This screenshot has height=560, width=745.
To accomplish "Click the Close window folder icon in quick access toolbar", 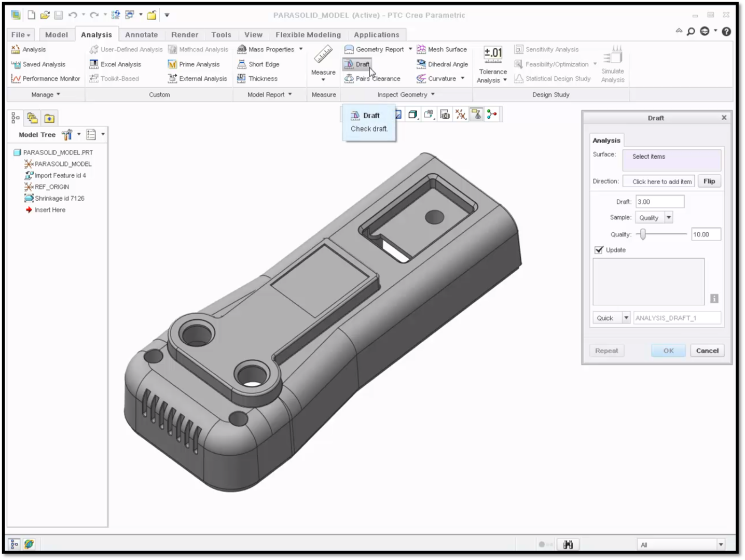I will pos(151,15).
